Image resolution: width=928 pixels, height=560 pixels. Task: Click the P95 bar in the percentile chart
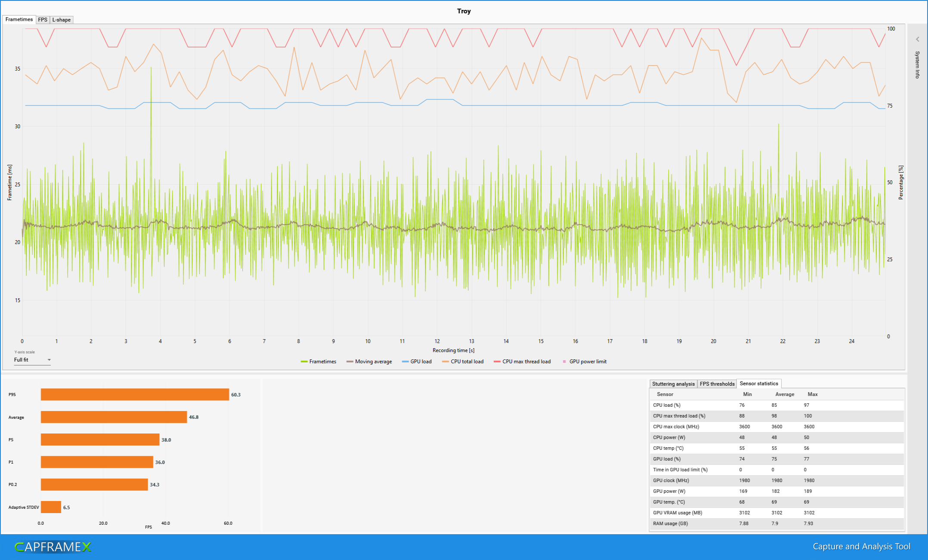[x=133, y=394]
